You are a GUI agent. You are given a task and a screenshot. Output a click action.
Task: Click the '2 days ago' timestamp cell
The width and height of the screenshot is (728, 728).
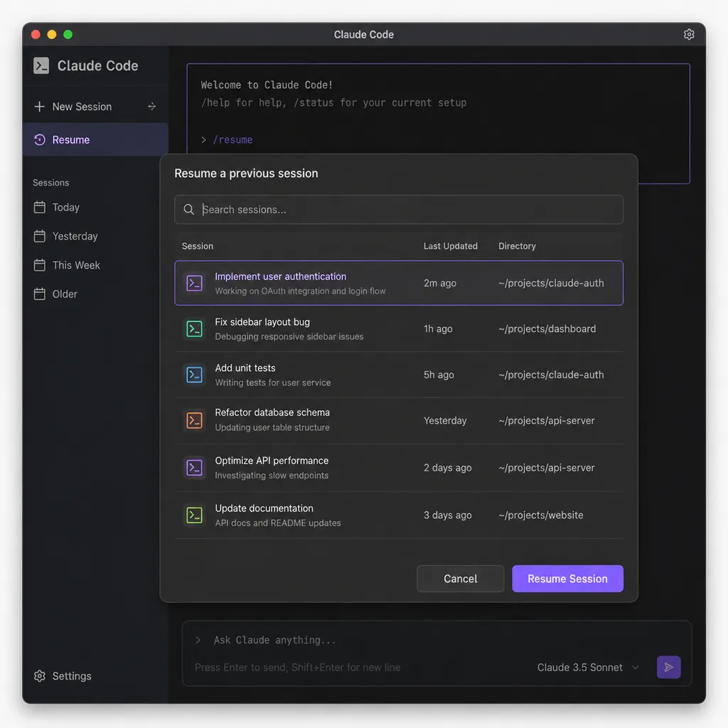tap(447, 468)
